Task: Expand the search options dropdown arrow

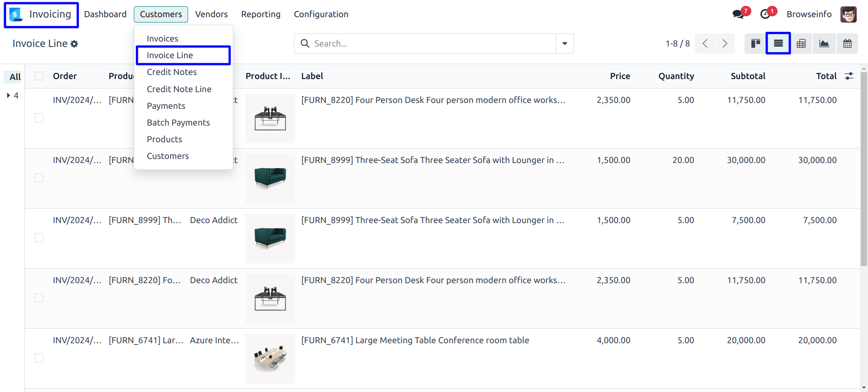Action: point(565,43)
